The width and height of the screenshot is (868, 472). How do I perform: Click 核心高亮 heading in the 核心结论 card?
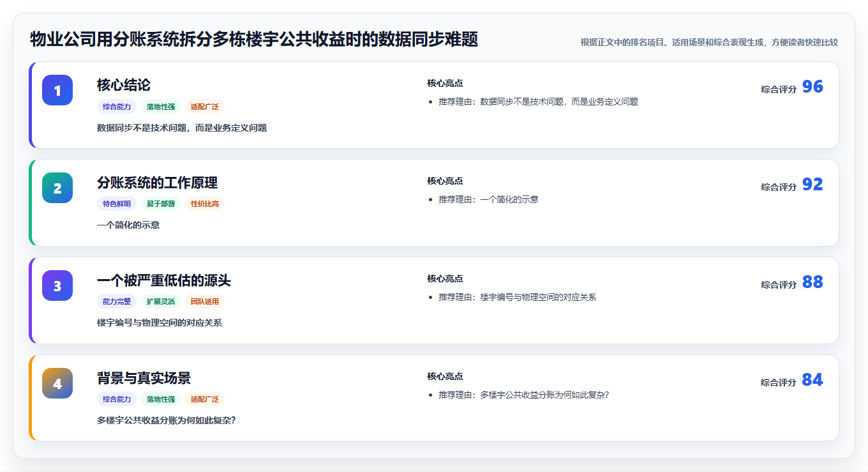[445, 83]
